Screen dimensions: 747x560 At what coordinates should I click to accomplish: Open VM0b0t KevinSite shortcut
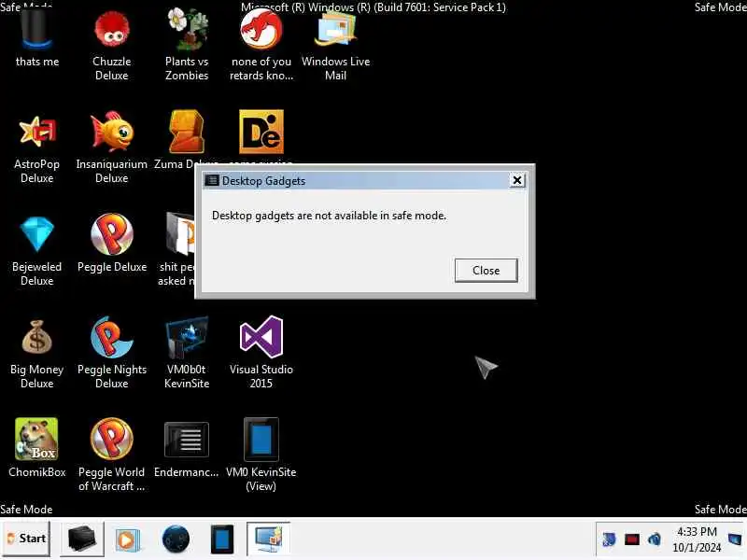tap(187, 337)
